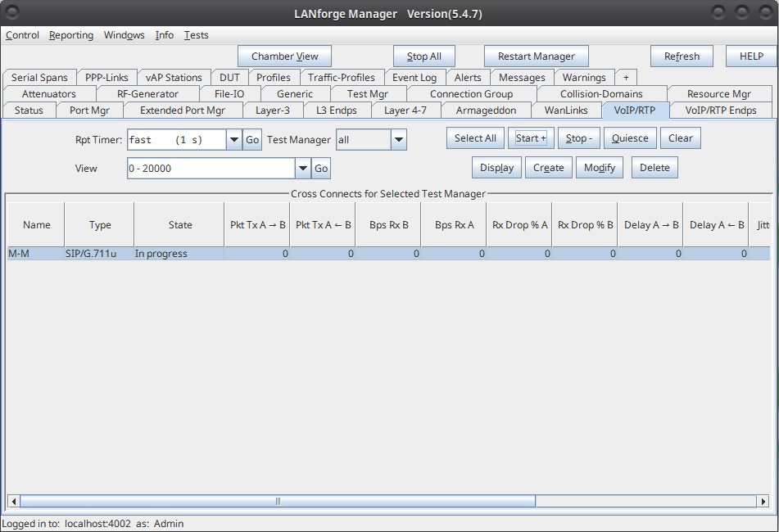Viewport: 779px width, 532px height.
Task: Show the Messages tab
Action: click(x=522, y=78)
